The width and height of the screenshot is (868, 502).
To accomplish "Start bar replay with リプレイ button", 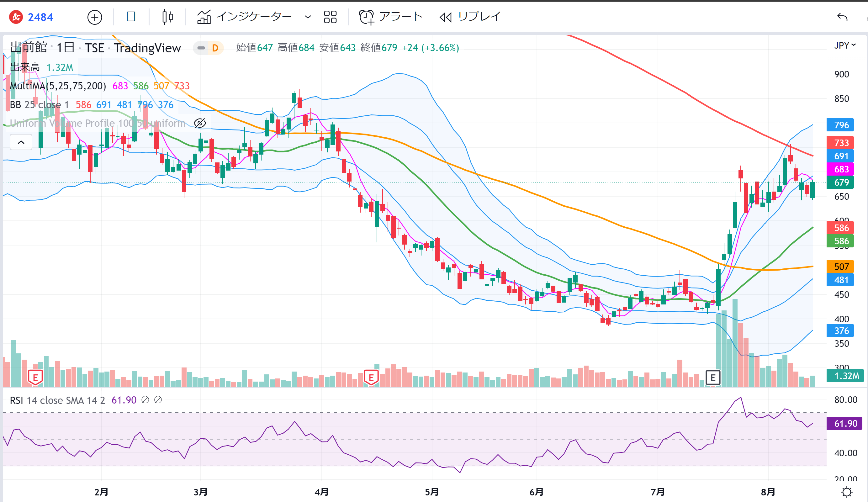I will (470, 17).
